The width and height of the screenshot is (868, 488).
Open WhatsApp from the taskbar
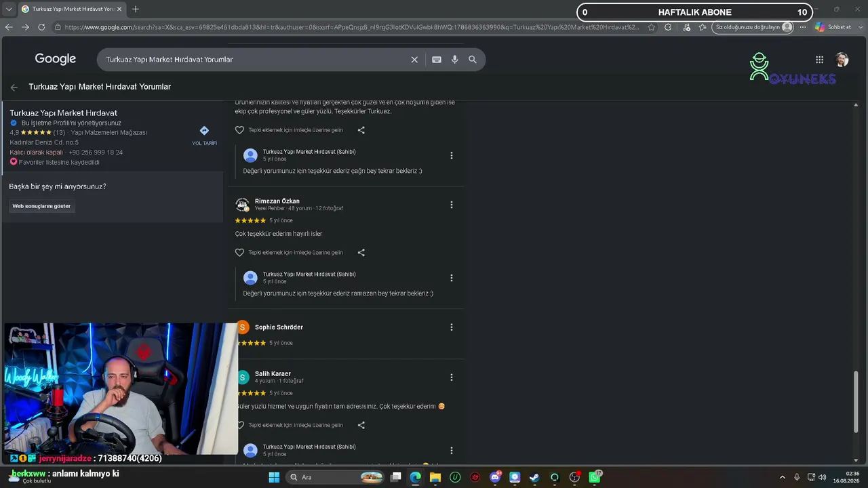[595, 477]
